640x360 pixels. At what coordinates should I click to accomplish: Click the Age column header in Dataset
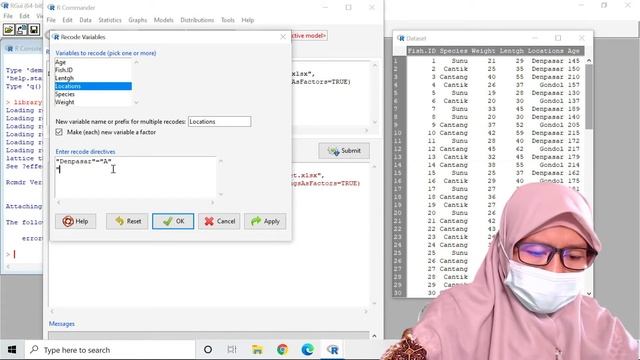pos(573,51)
